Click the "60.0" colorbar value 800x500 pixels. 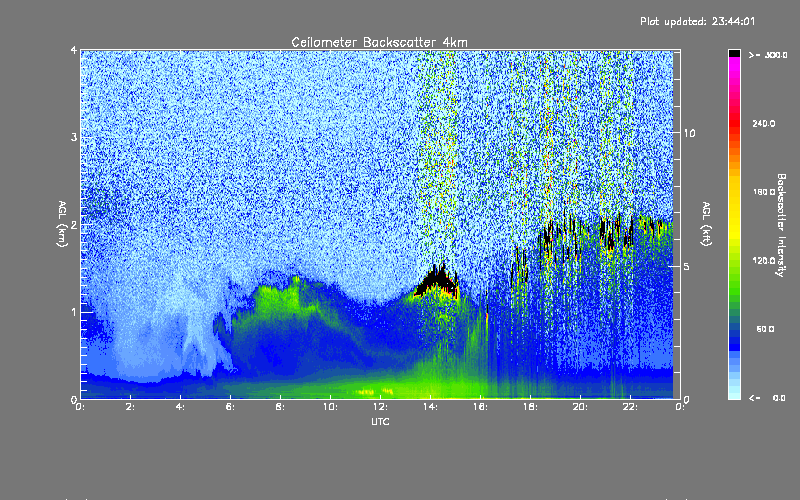765,329
